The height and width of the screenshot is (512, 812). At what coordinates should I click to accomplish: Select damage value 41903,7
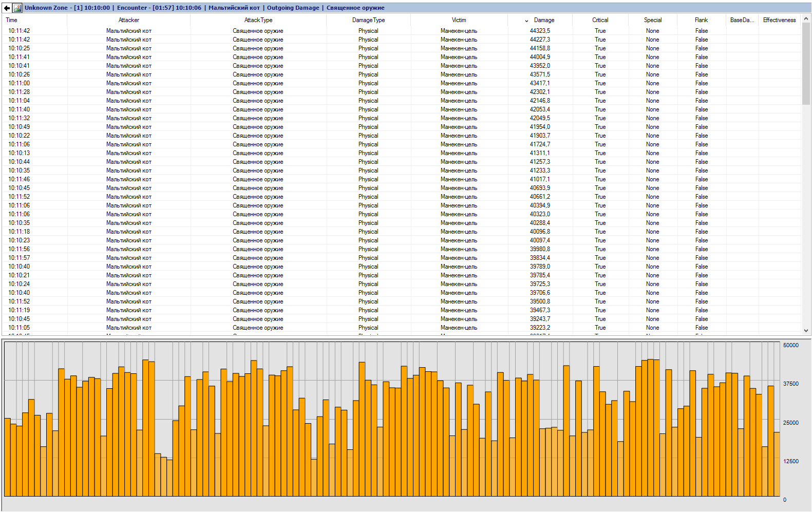[540, 136]
